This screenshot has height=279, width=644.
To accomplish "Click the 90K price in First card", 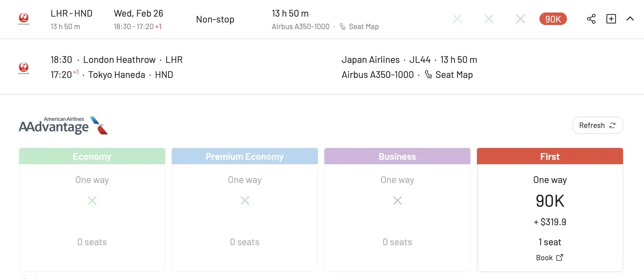I will tap(550, 201).
